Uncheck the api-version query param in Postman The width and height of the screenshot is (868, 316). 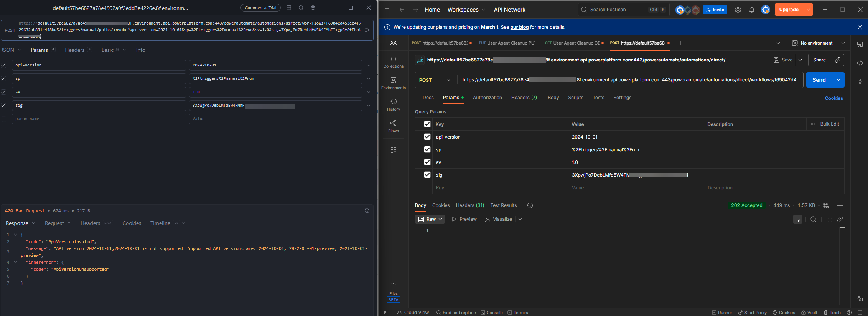click(427, 137)
